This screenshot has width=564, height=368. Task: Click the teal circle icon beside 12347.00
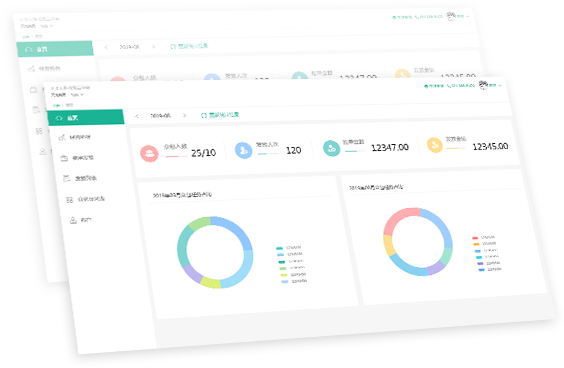pyautogui.click(x=331, y=148)
